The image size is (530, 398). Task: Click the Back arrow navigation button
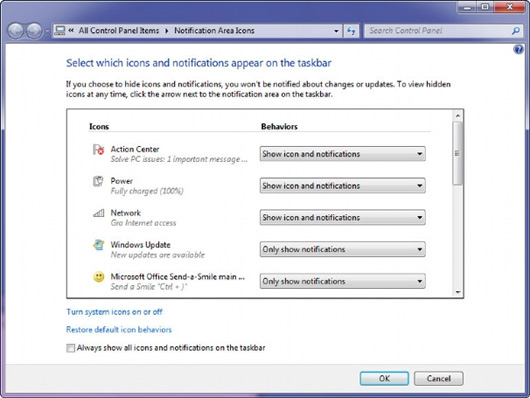pos(16,31)
